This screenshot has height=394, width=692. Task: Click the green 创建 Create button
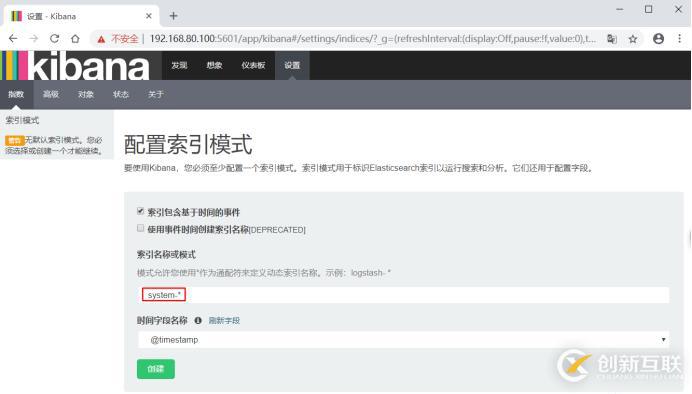[x=156, y=369]
